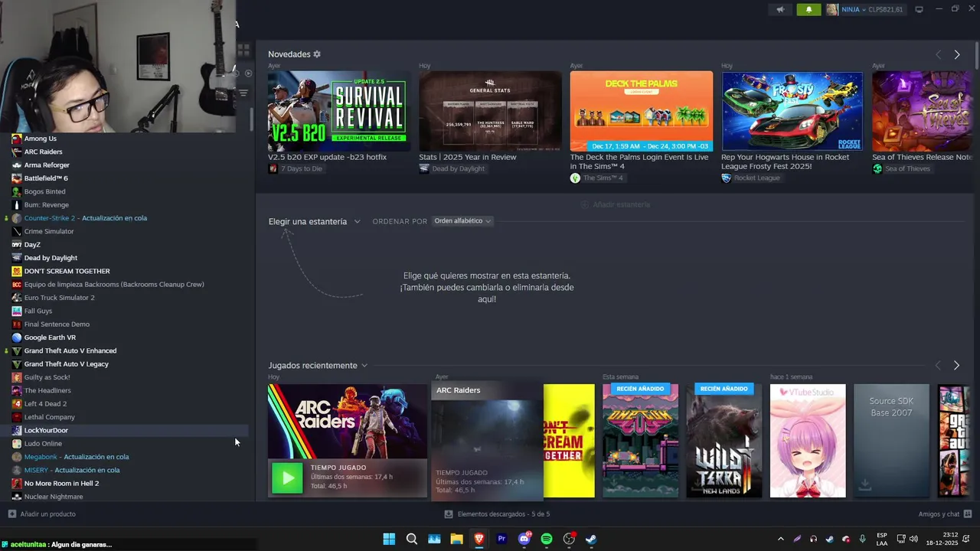The height and width of the screenshot is (551, 980).
Task: Open the DON'T SCREAM TOGETHER yellow cover
Action: (x=569, y=441)
